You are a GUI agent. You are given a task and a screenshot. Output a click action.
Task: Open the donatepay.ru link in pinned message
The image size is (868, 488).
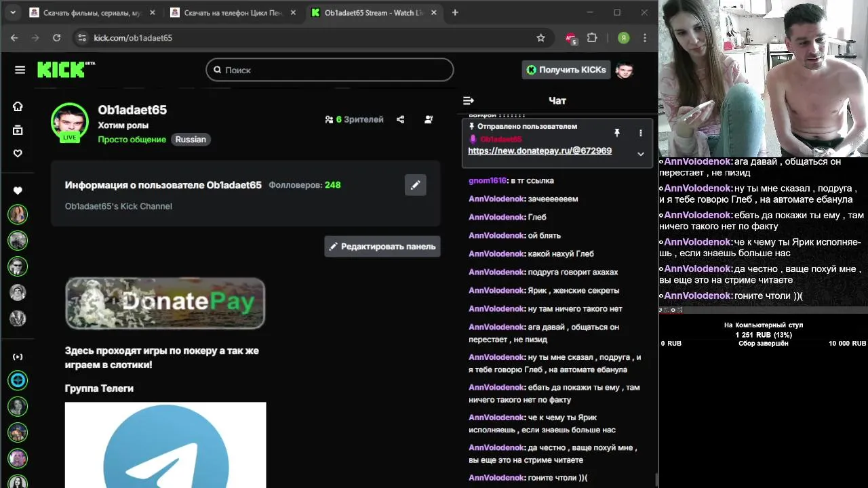[x=540, y=151]
